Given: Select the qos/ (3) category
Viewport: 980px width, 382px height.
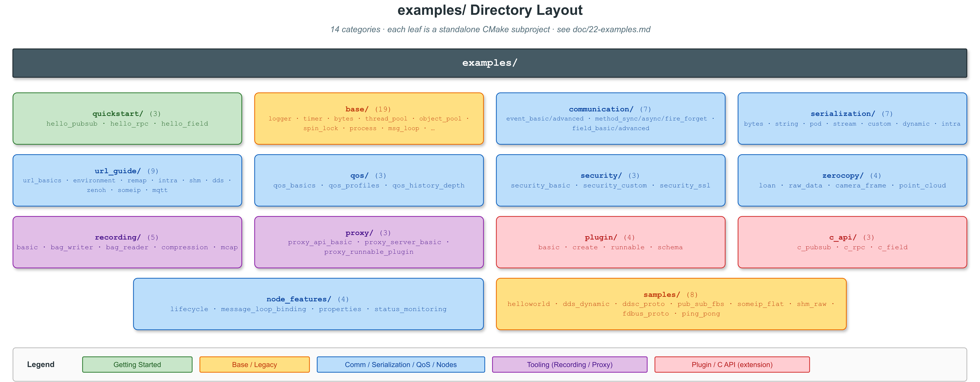Looking at the screenshot, I should tap(369, 181).
